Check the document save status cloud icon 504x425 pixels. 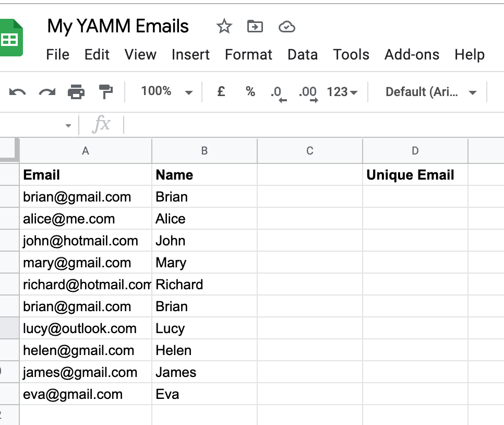click(287, 27)
